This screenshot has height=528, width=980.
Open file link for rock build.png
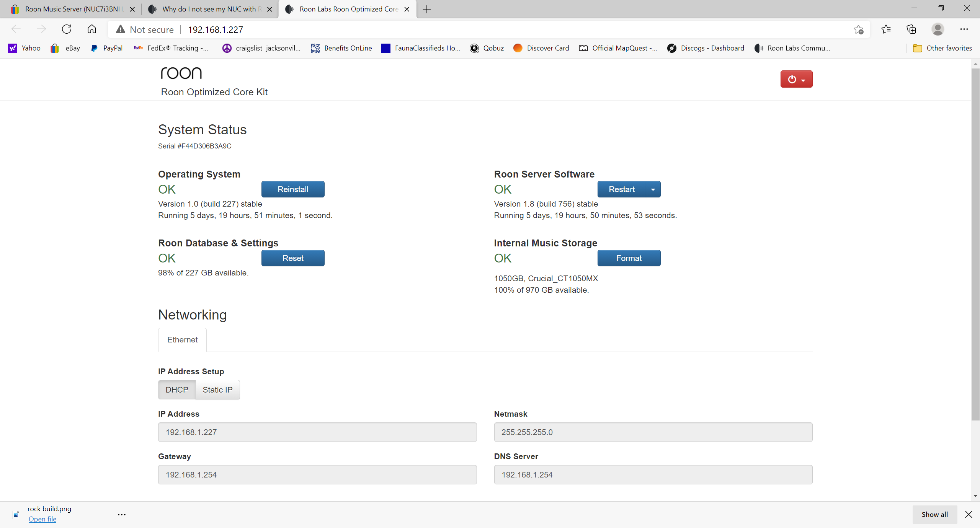[42, 519]
